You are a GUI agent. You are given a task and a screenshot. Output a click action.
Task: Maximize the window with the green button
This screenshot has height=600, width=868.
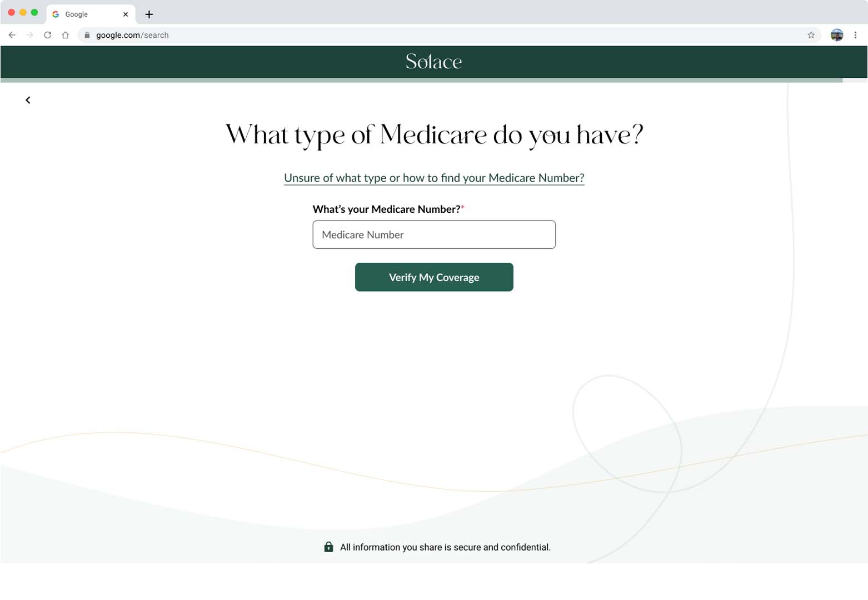[34, 12]
